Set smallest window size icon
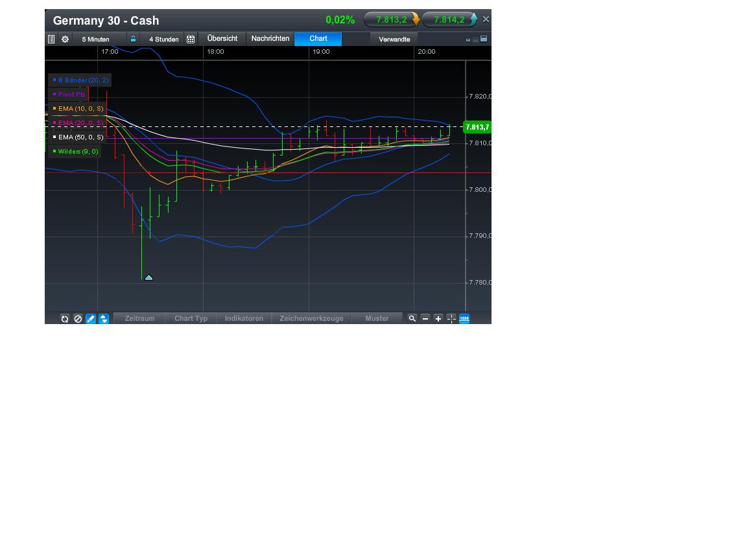The height and width of the screenshot is (560, 747). (x=468, y=40)
